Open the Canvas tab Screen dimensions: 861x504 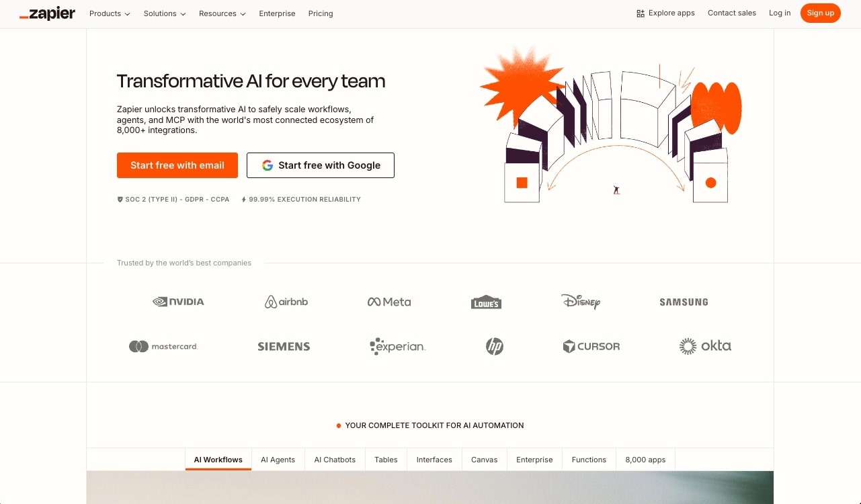(485, 460)
